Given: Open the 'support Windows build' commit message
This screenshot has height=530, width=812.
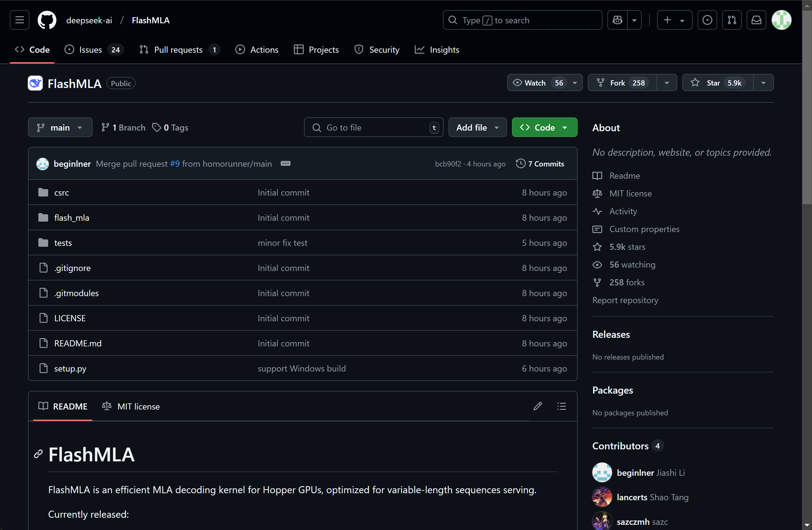Looking at the screenshot, I should (x=302, y=369).
